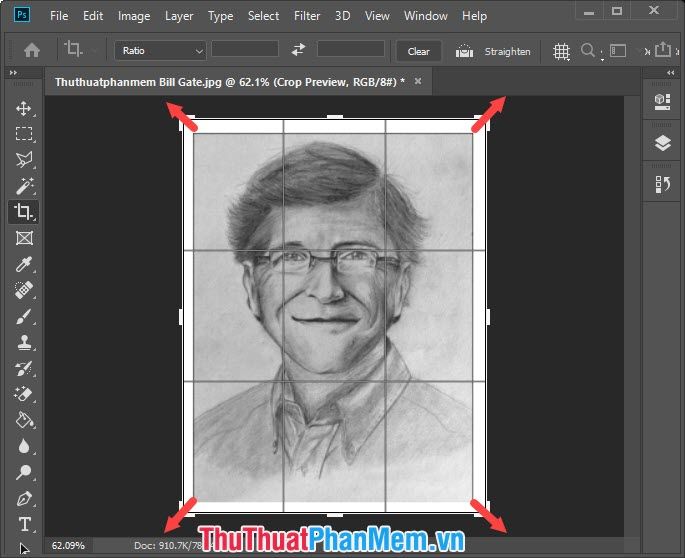The width and height of the screenshot is (685, 558).
Task: Select the Paint Bucket tool
Action: [24, 420]
